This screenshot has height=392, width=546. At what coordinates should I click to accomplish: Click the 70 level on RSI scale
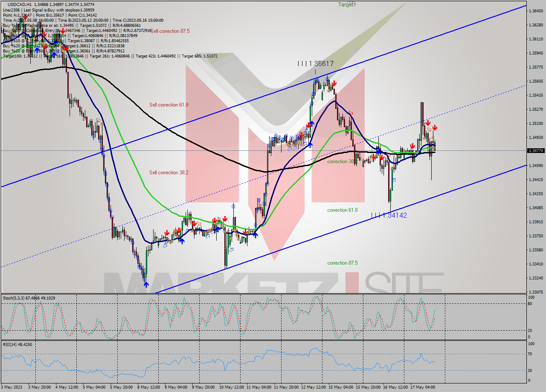[x=531, y=354]
